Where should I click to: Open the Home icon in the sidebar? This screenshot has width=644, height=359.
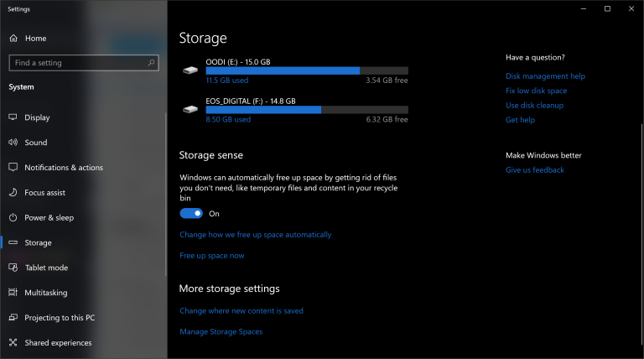pyautogui.click(x=13, y=39)
